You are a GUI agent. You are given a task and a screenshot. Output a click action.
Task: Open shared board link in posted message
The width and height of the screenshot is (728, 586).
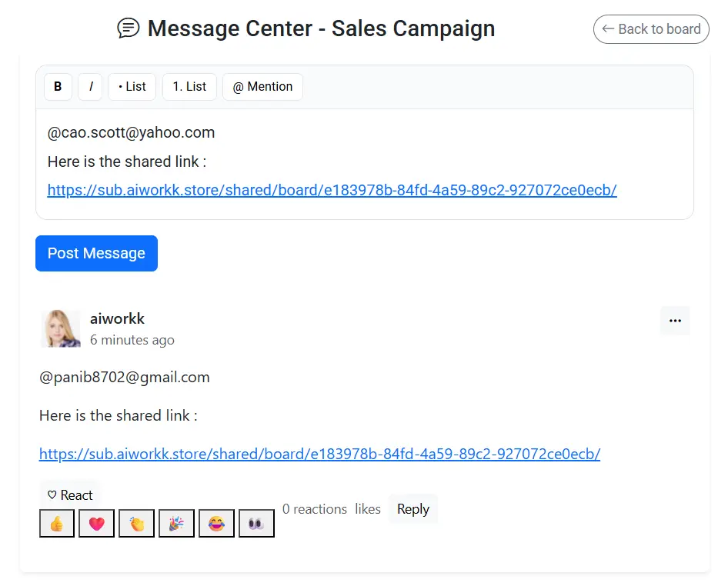click(319, 454)
